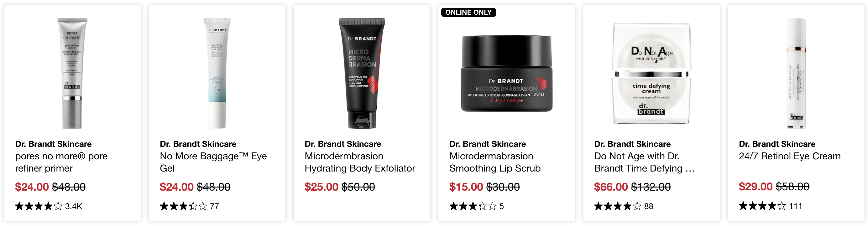This screenshot has height=226, width=868.
Task: Click the ONLINE ONLY badge
Action: pyautogui.click(x=468, y=13)
